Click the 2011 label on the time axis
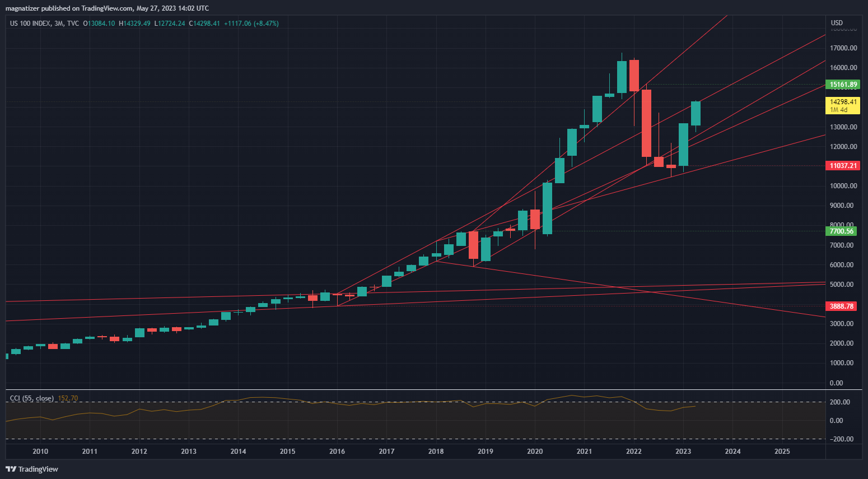 point(90,452)
